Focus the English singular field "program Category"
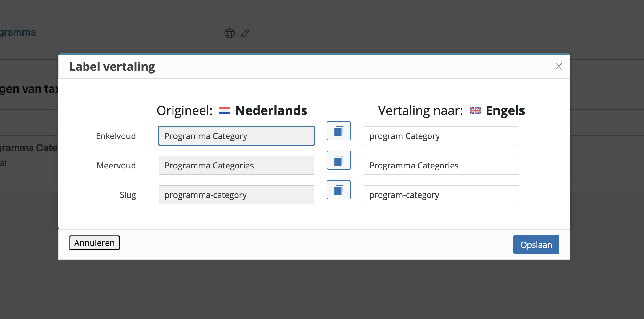The height and width of the screenshot is (319, 644). coord(441,136)
